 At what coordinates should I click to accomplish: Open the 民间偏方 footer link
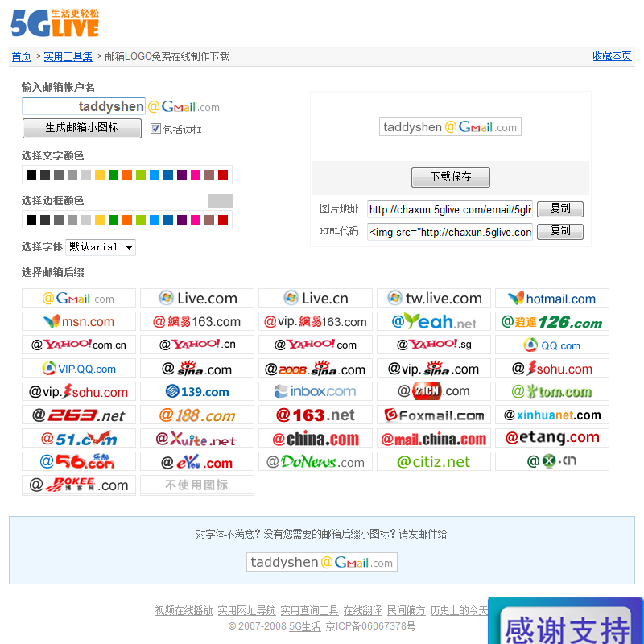(x=407, y=611)
